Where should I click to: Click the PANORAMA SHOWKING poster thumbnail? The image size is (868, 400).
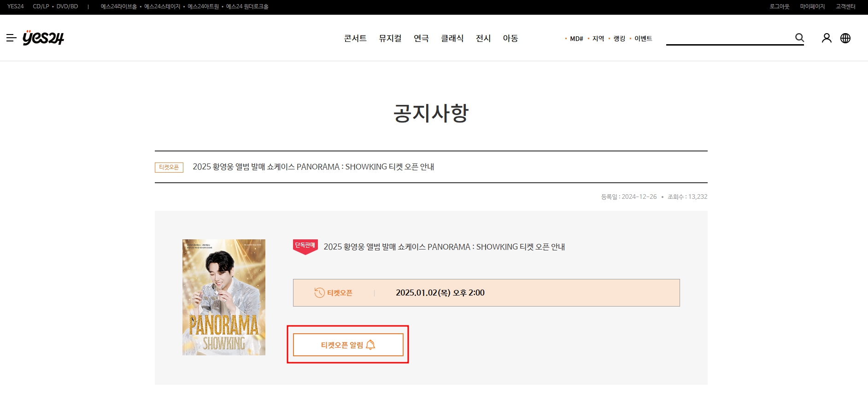click(x=224, y=297)
